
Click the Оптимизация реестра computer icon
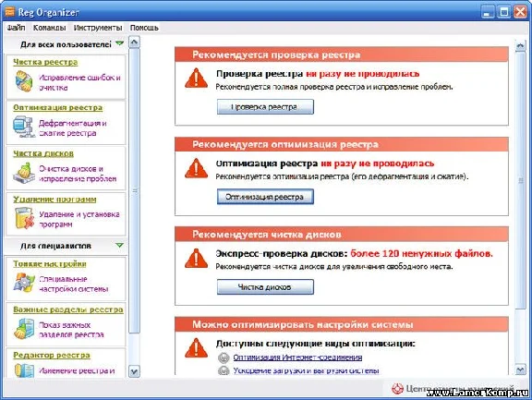click(24, 127)
